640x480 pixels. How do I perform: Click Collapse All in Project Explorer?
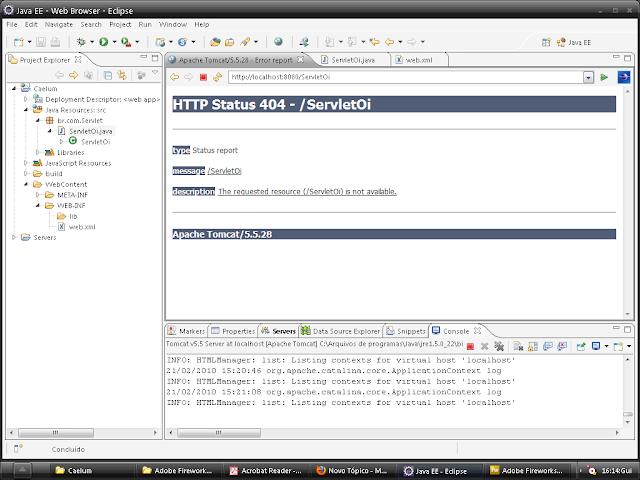click(108, 75)
